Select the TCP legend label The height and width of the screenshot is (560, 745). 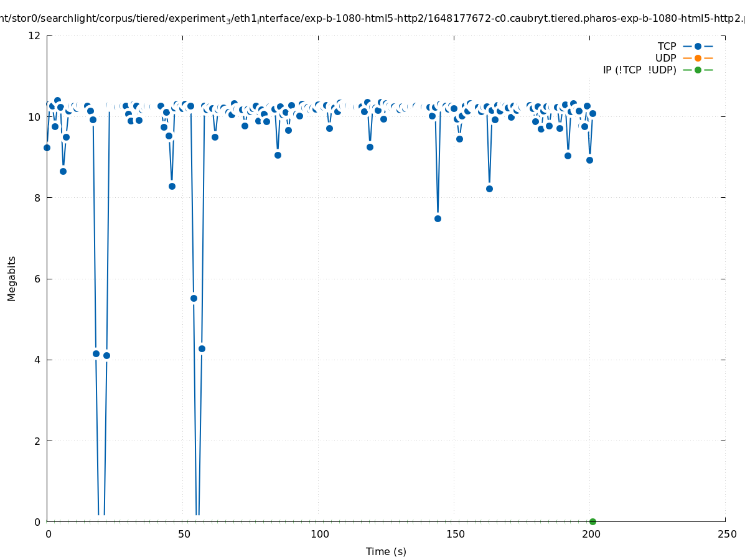click(x=667, y=46)
